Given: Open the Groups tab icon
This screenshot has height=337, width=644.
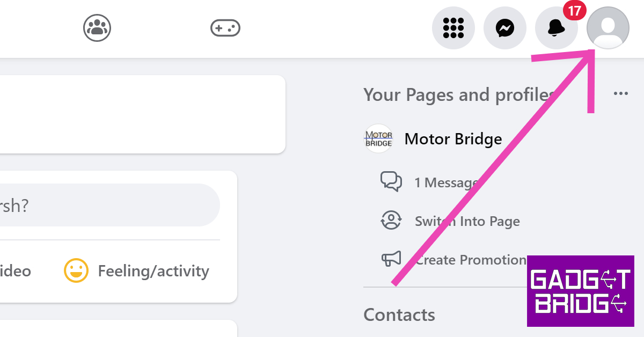Looking at the screenshot, I should pyautogui.click(x=97, y=28).
